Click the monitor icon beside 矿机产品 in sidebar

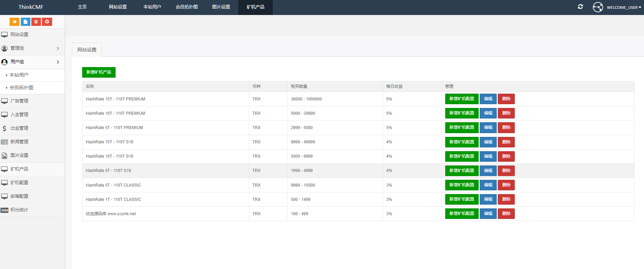4,169
